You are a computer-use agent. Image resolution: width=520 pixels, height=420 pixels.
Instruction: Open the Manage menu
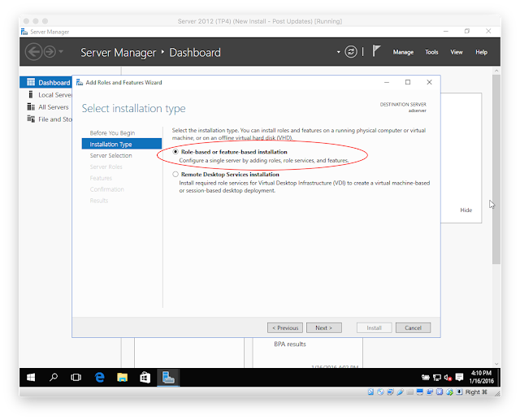403,52
